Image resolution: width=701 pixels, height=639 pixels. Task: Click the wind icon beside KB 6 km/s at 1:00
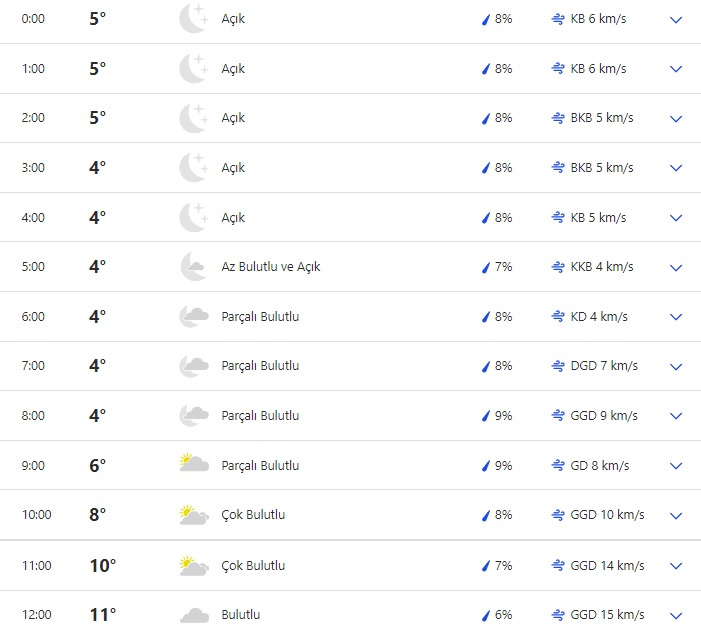[558, 69]
